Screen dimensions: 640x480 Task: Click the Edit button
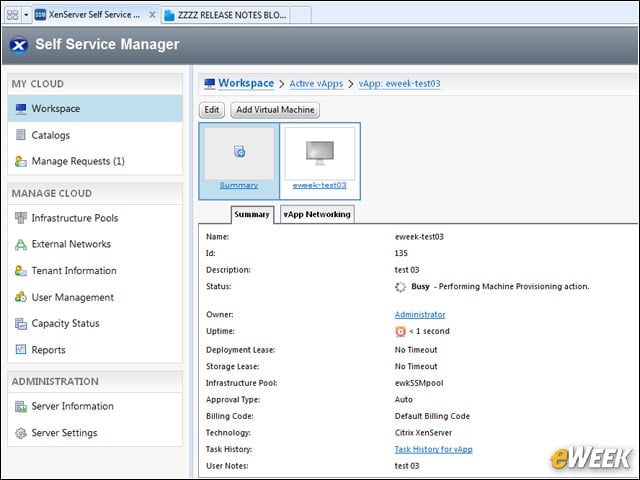[x=212, y=110]
